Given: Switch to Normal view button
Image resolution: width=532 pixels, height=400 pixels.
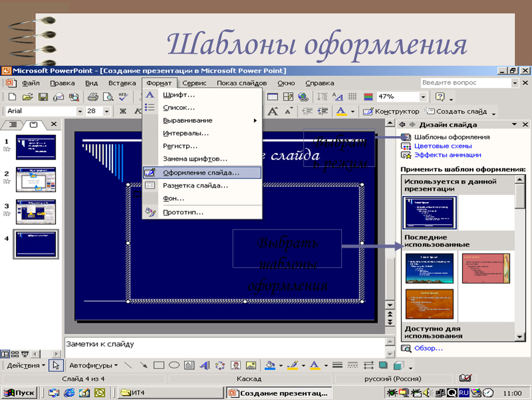Looking at the screenshot, I should pyautogui.click(x=5, y=354).
